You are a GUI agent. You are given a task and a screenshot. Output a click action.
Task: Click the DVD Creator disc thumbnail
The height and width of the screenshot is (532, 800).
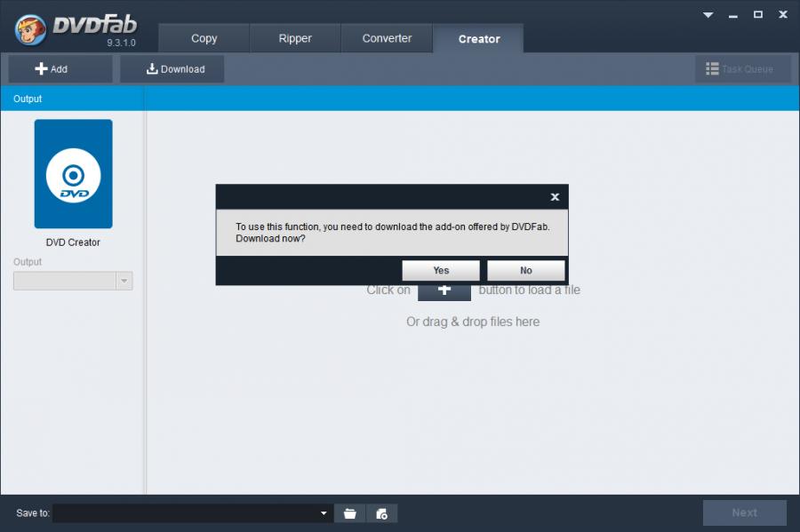[x=74, y=174]
